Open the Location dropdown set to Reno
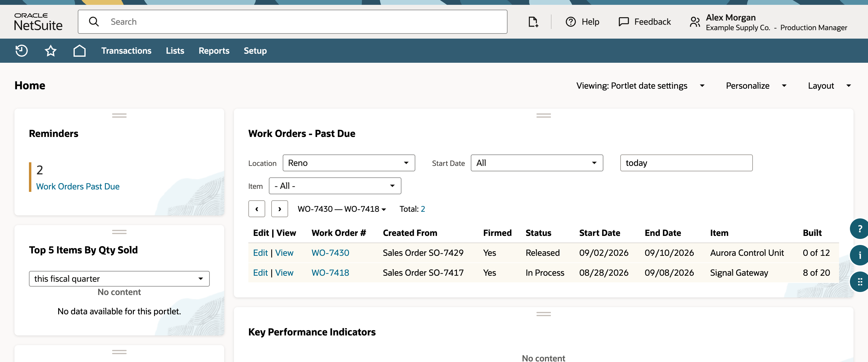Screen dimensions: 868x362 tap(349, 163)
